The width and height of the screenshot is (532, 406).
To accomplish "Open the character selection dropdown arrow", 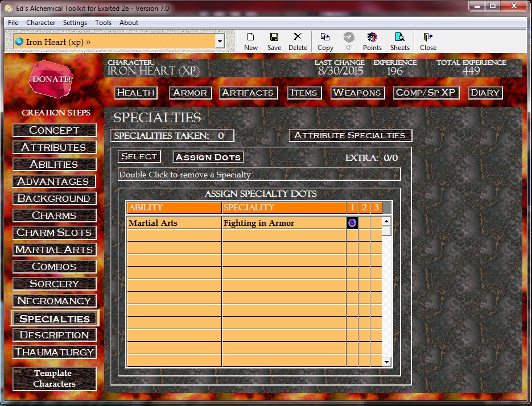I will [220, 42].
